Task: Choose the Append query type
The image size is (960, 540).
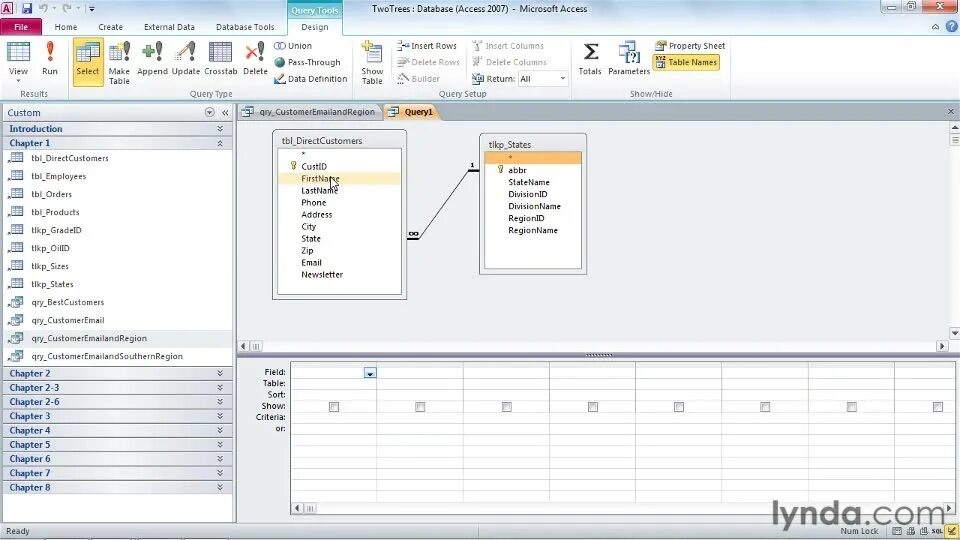Action: 152,59
